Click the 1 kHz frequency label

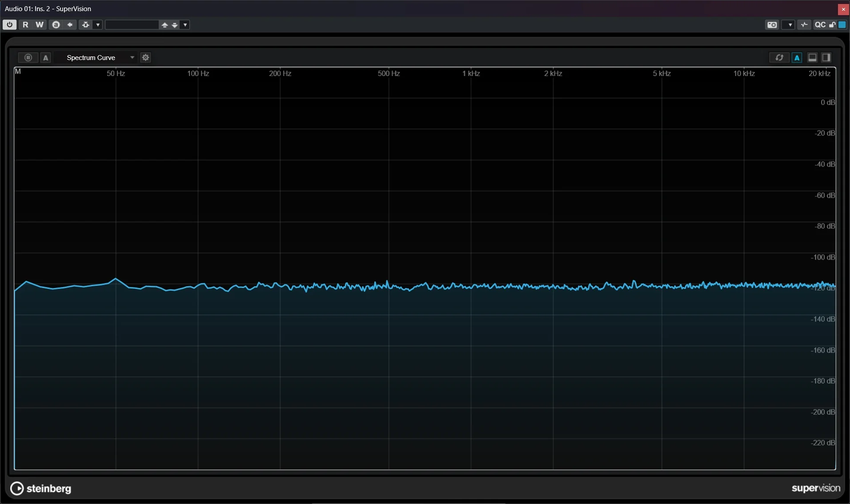click(471, 73)
